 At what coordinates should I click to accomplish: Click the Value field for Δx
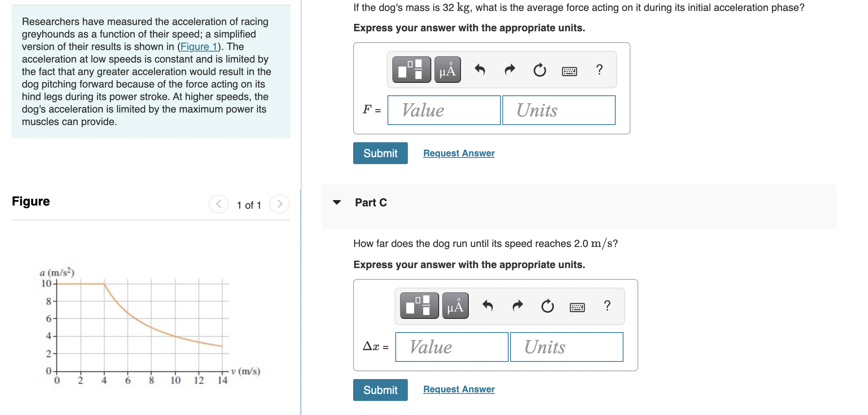pos(451,347)
